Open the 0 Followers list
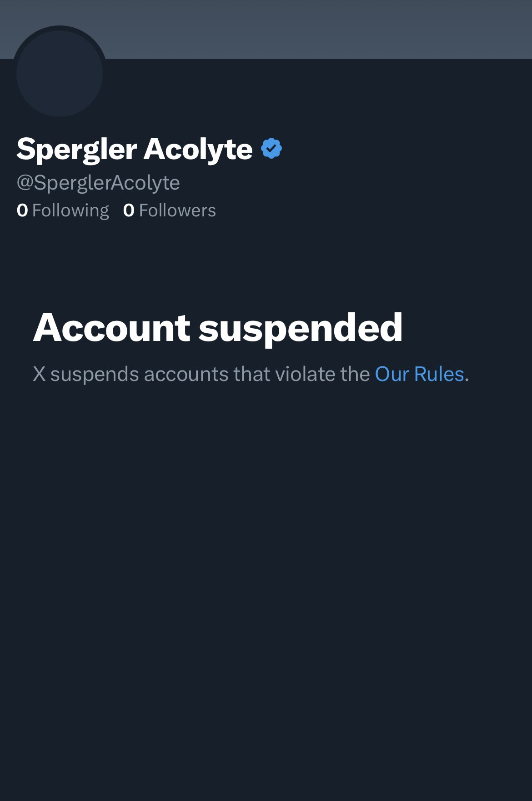The height and width of the screenshot is (801, 532). coord(170,210)
